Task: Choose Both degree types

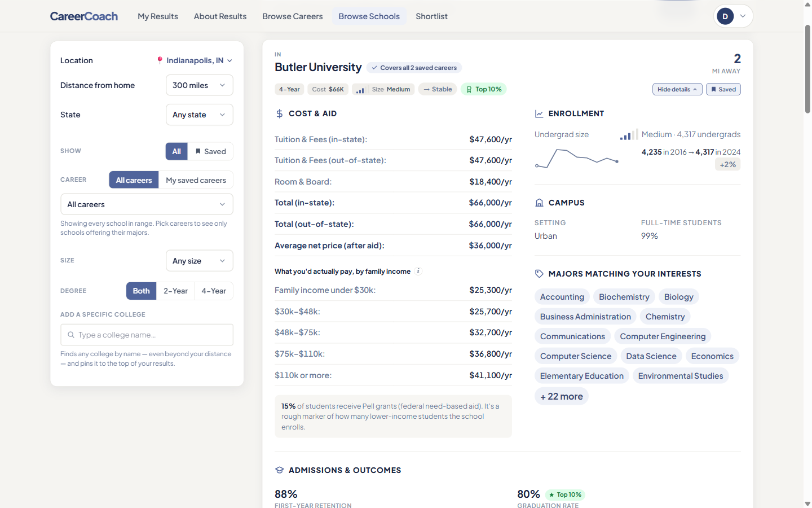Action: (x=142, y=291)
